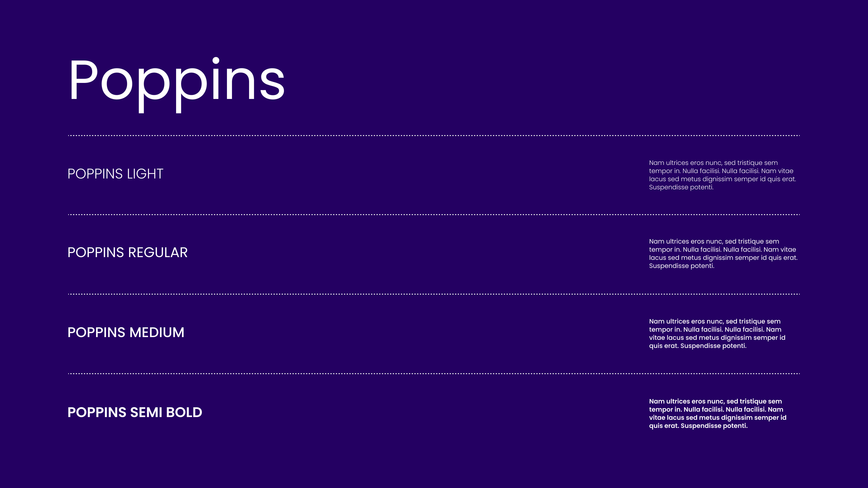Click the dotted divider below the Poppins title
Screen dimensions: 868x488
pyautogui.click(x=434, y=136)
